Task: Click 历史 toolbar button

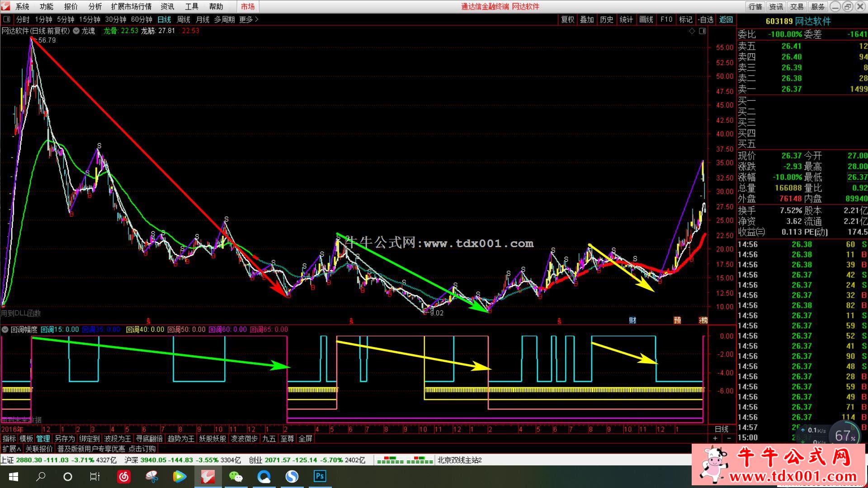Action: [x=607, y=19]
